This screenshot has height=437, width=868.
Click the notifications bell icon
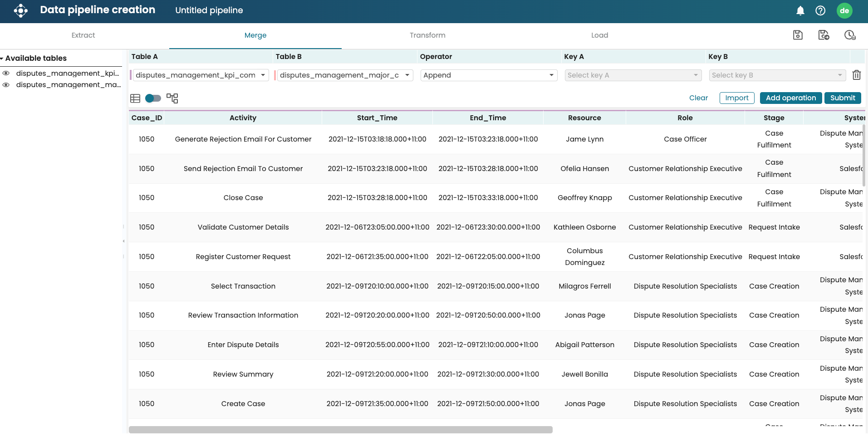pyautogui.click(x=800, y=10)
